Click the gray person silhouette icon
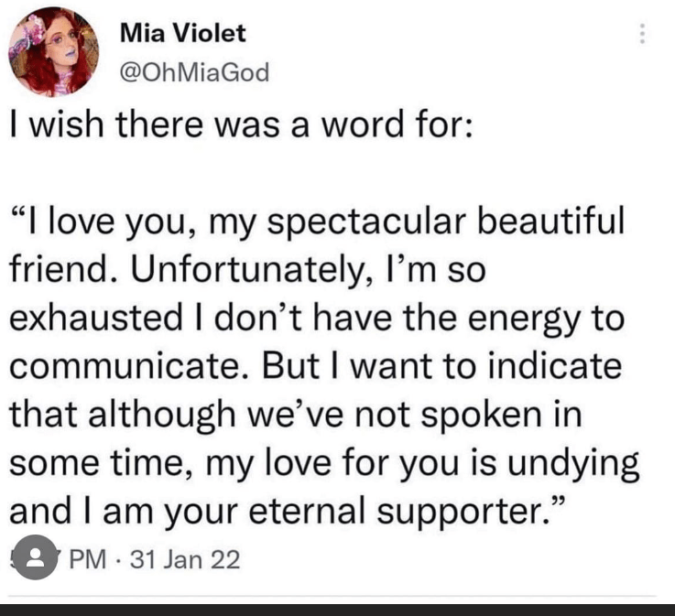The height and width of the screenshot is (616, 675). tap(36, 557)
